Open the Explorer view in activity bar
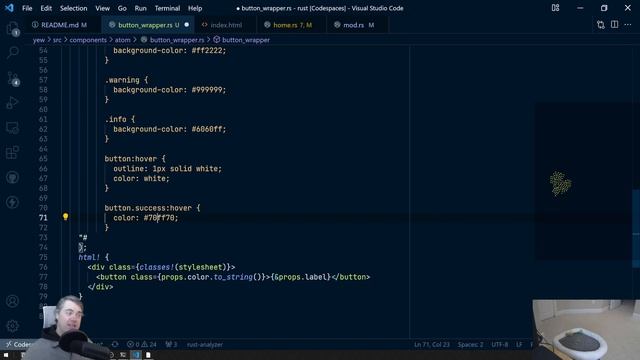The height and width of the screenshot is (360, 640). tap(13, 29)
